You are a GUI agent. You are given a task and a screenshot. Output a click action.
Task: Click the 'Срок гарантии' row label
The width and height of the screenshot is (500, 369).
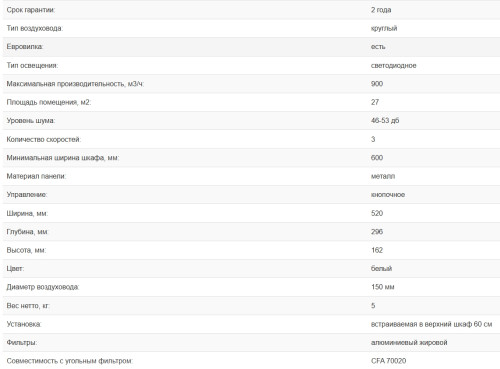31,10
